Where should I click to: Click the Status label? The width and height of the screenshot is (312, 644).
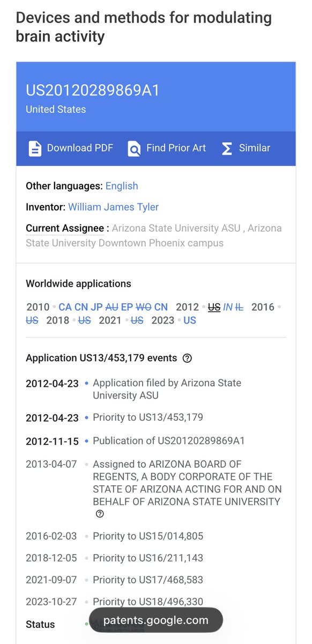coord(40,625)
